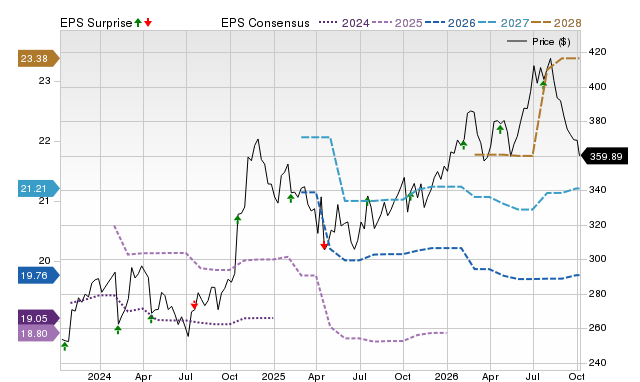Click the Jul axis label following 2025
The width and height of the screenshot is (640, 382).
[x=360, y=376]
